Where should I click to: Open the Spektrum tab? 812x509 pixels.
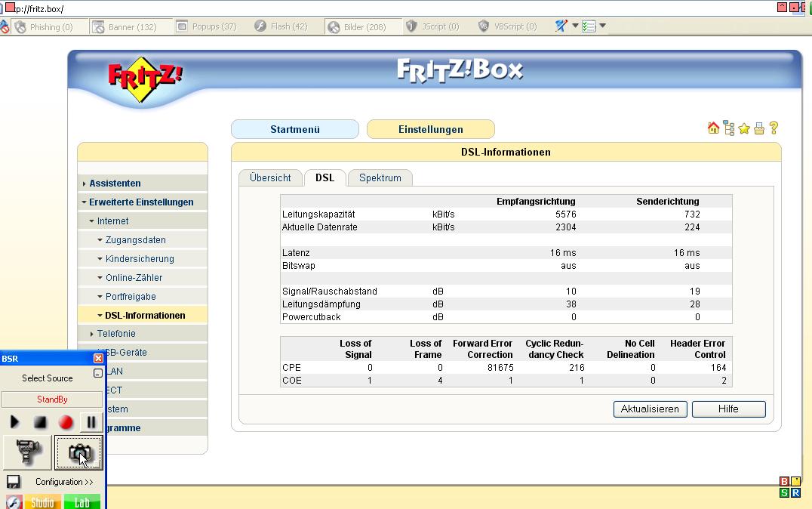[x=380, y=177]
